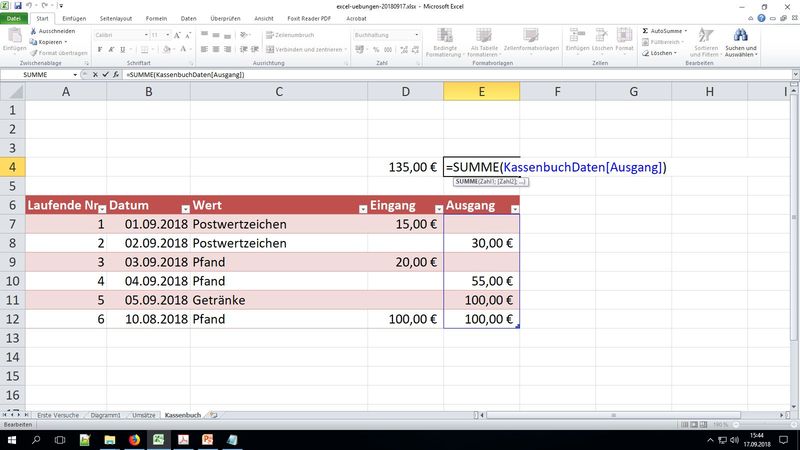Open the green Datei button
800x450 pixels.
click(x=13, y=18)
